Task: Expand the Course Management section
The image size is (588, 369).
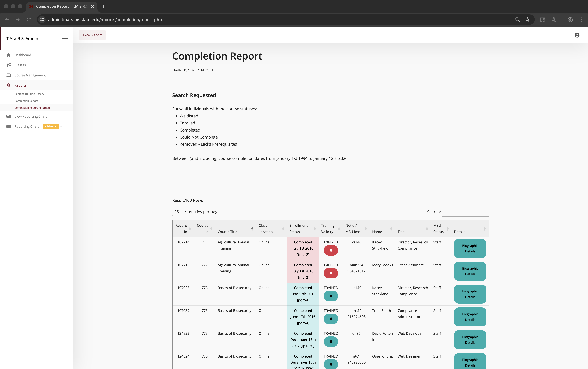Action: point(61,75)
